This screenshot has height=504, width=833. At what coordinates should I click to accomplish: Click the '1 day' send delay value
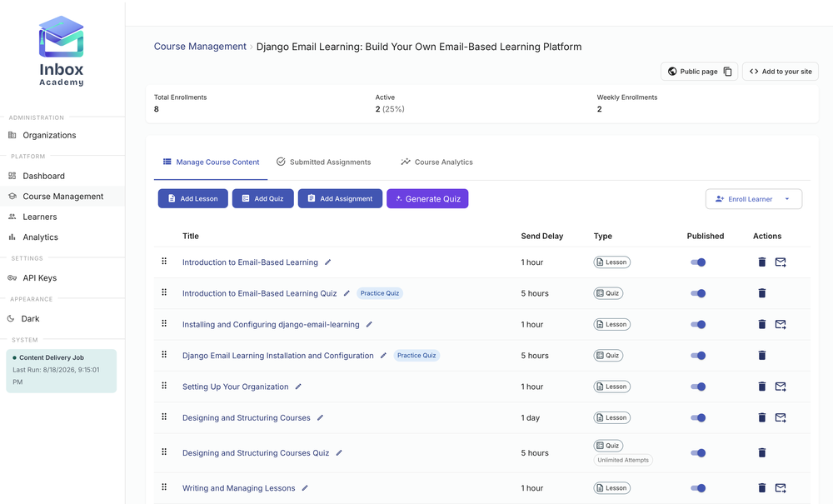530,417
